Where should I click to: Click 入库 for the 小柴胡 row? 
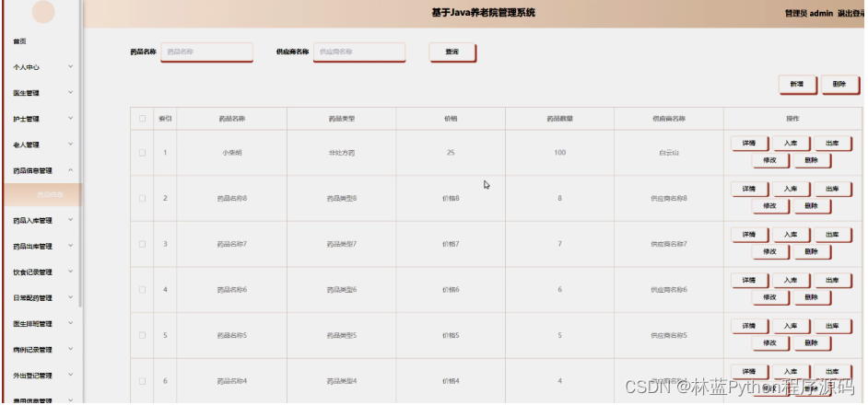(791, 144)
